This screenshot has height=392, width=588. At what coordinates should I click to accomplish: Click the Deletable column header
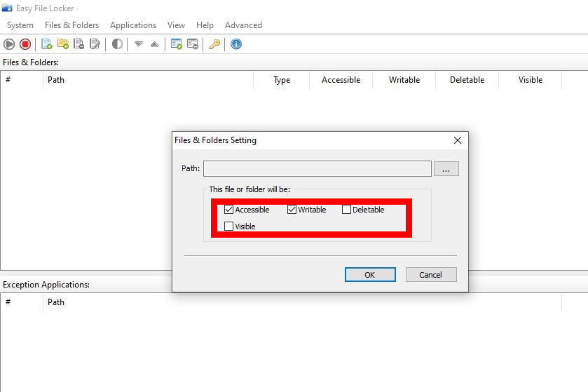(x=467, y=80)
